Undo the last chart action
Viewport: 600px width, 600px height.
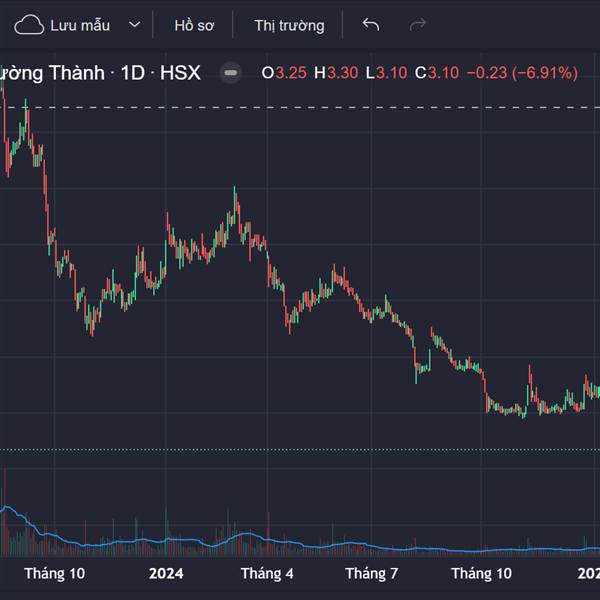[x=370, y=25]
